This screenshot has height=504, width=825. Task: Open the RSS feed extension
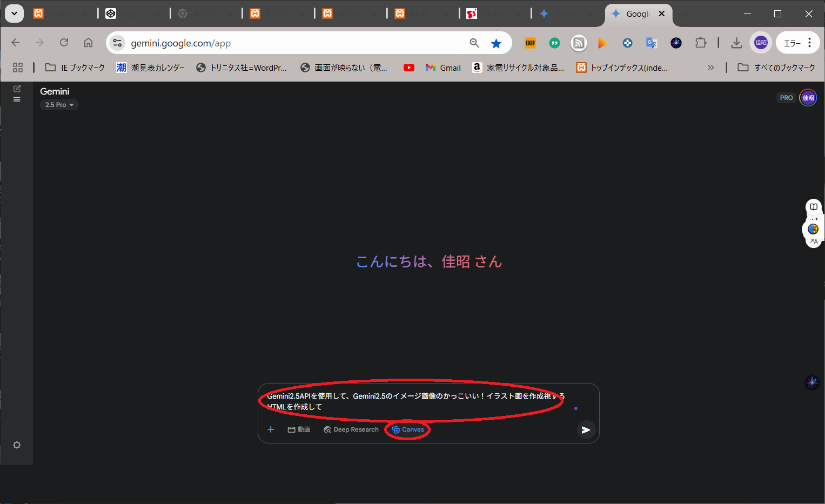click(579, 43)
